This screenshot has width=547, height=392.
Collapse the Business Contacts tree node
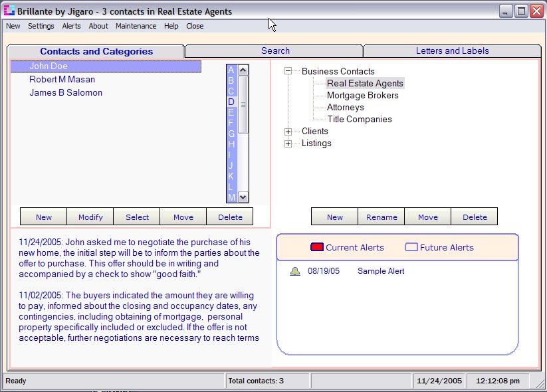(288, 72)
